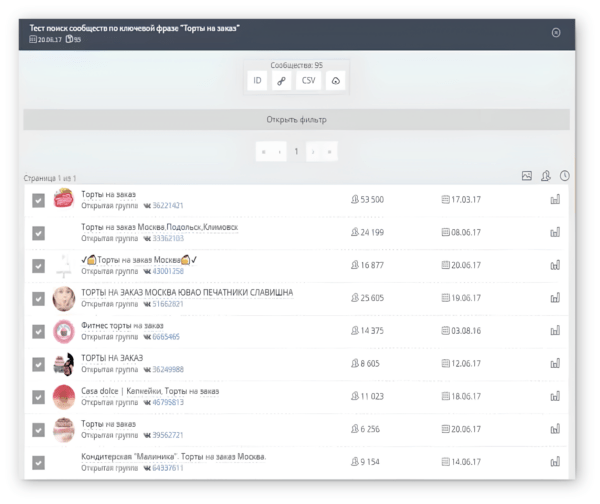The height and width of the screenshot is (504, 600).
Task: Uncheck Кондитерская "Малинка" row checkbox
Action: coord(38,463)
